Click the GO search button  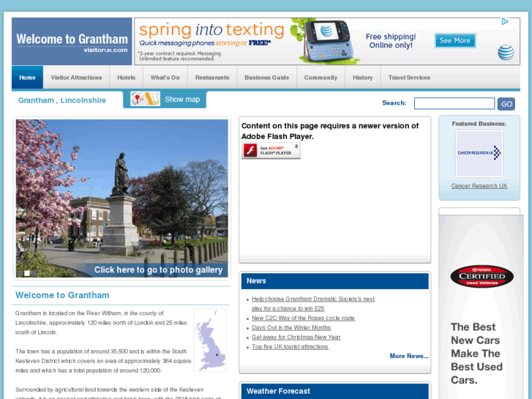coord(506,104)
